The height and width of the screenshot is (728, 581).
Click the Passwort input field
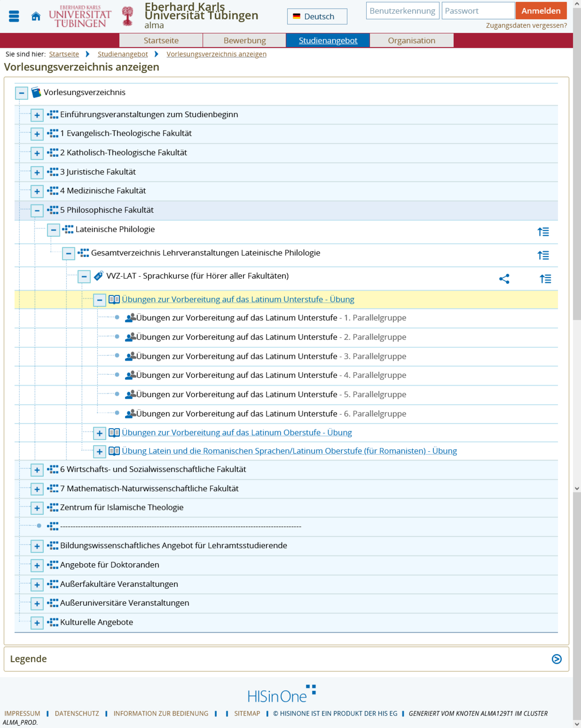pyautogui.click(x=478, y=11)
